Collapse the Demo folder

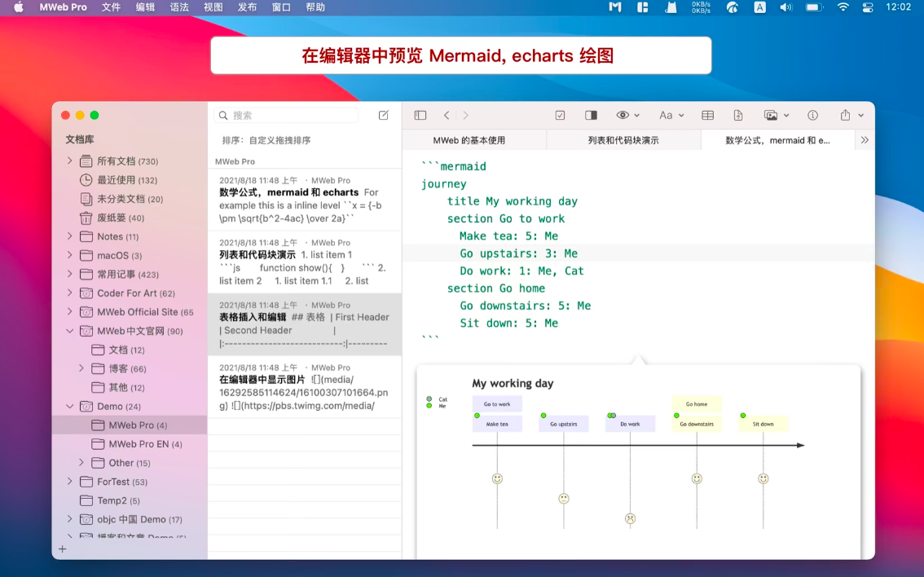[69, 406]
